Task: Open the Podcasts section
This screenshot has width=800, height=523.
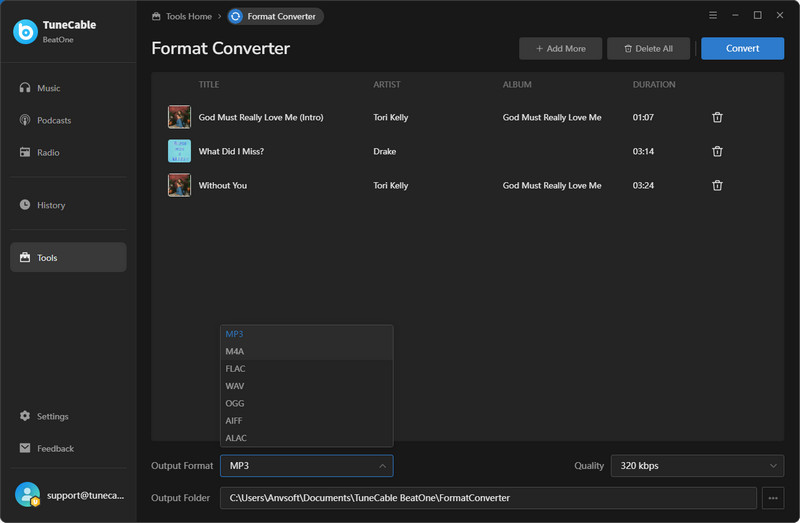Action: tap(68, 120)
